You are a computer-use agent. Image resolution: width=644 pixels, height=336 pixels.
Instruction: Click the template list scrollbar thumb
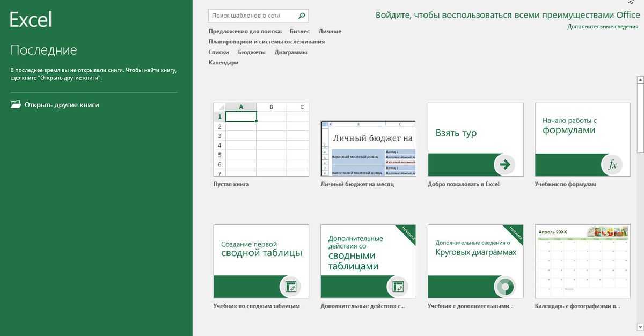click(x=640, y=118)
